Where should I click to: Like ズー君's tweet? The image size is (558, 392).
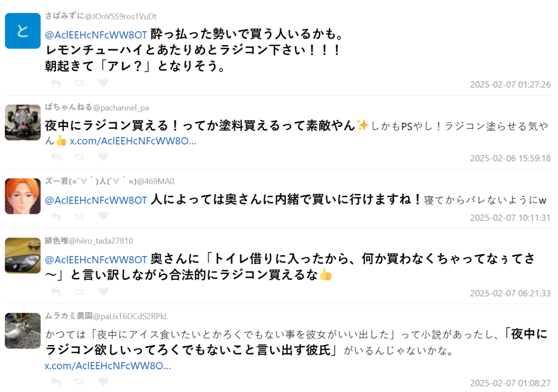(x=103, y=216)
